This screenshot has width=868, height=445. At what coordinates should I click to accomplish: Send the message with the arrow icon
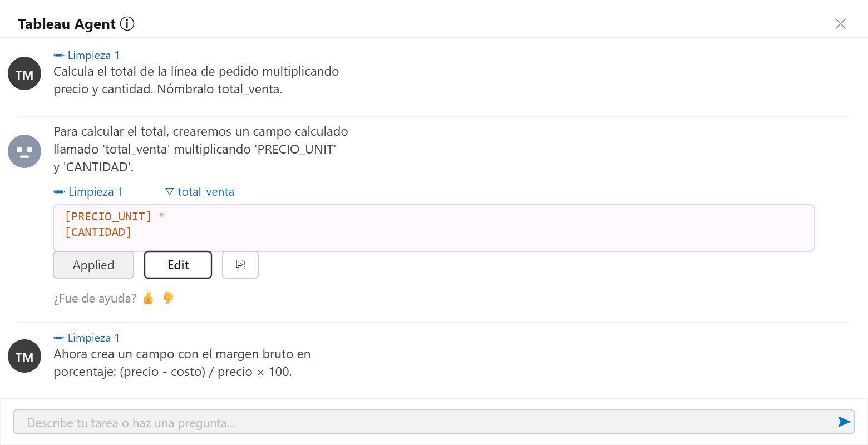click(844, 422)
